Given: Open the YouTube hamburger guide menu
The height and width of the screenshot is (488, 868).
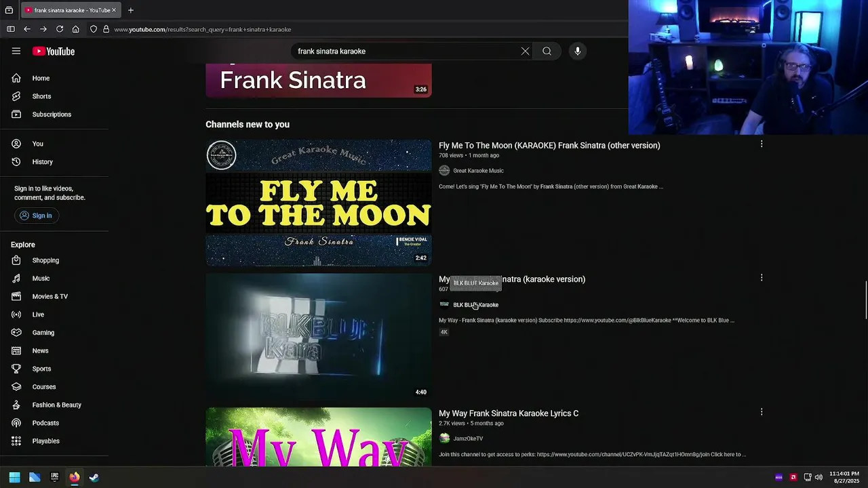Looking at the screenshot, I should [x=16, y=51].
